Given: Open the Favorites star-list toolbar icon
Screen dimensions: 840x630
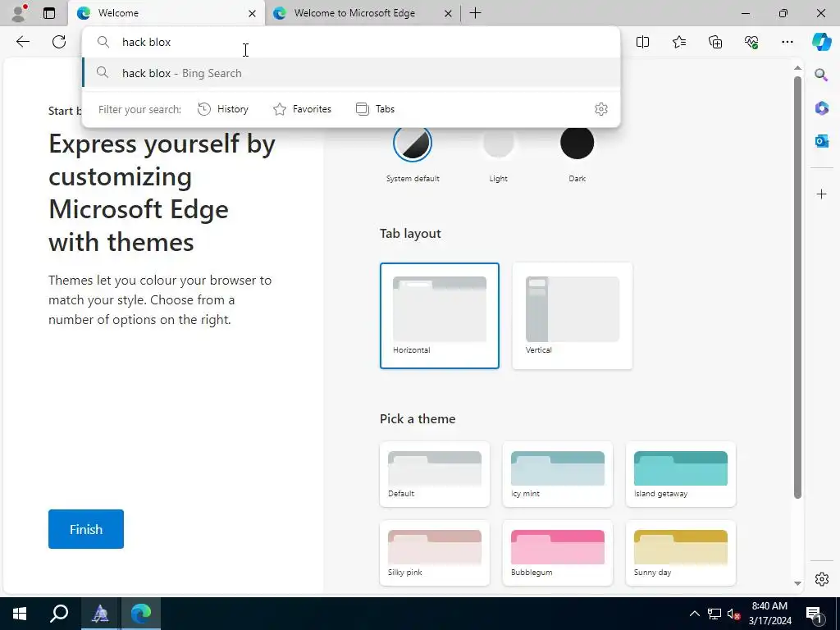Looking at the screenshot, I should [678, 42].
